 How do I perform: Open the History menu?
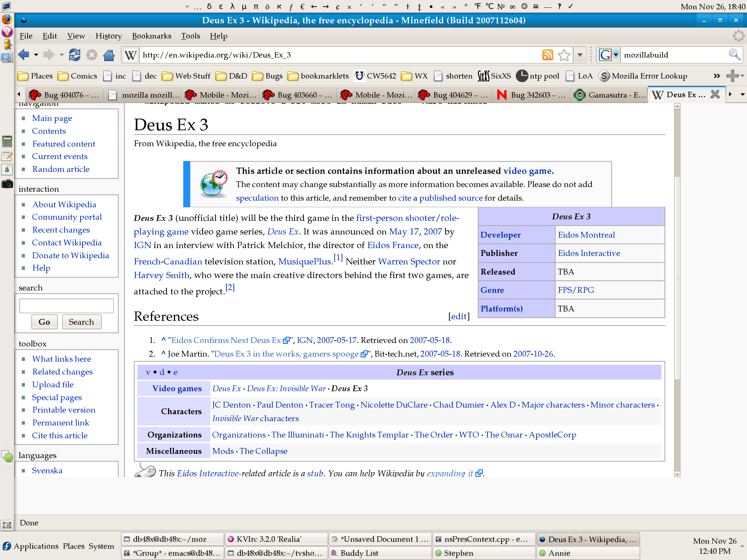pyautogui.click(x=109, y=36)
